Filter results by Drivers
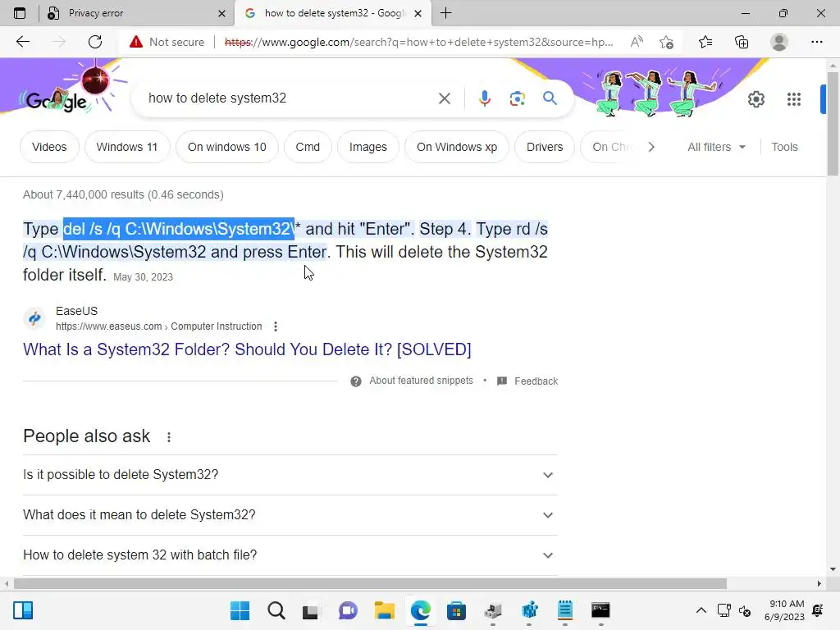This screenshot has height=630, width=840. coord(545,147)
